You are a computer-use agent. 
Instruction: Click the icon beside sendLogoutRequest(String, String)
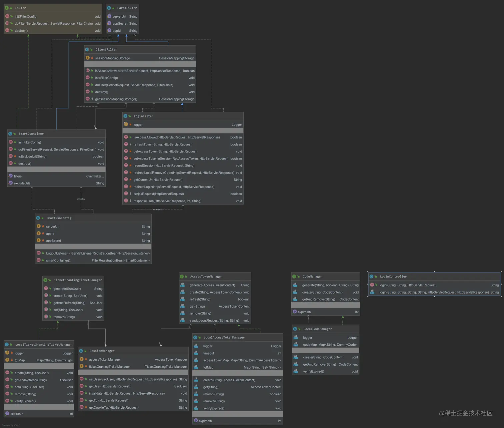point(182,320)
